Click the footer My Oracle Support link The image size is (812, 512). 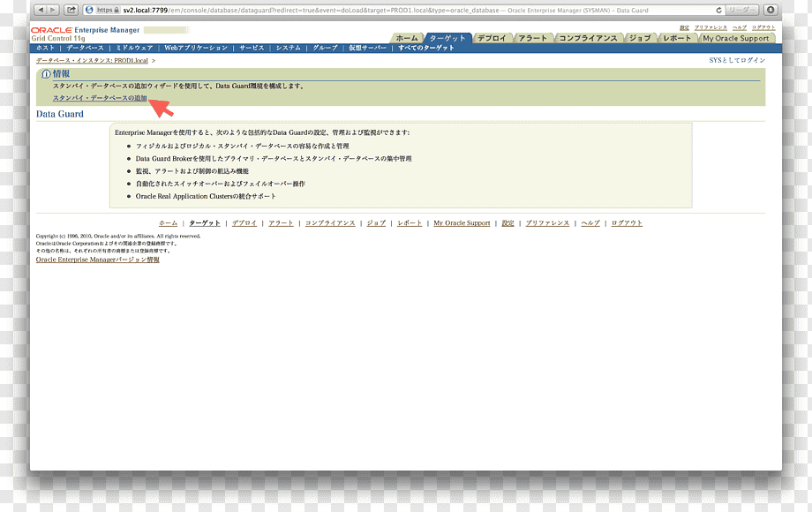coord(462,223)
